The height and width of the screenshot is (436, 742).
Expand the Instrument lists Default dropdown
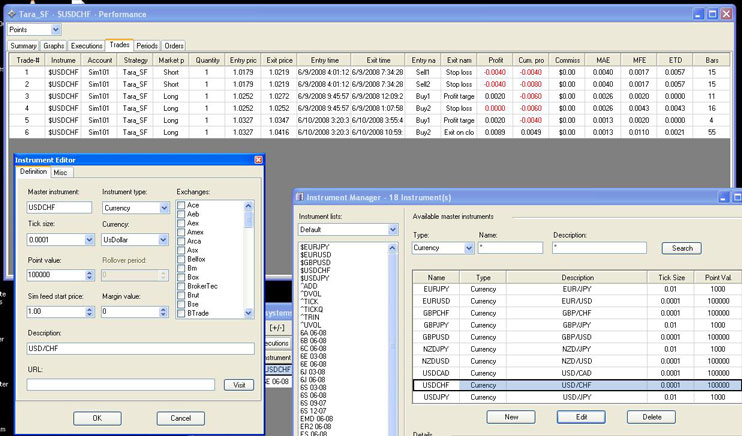pyautogui.click(x=392, y=229)
